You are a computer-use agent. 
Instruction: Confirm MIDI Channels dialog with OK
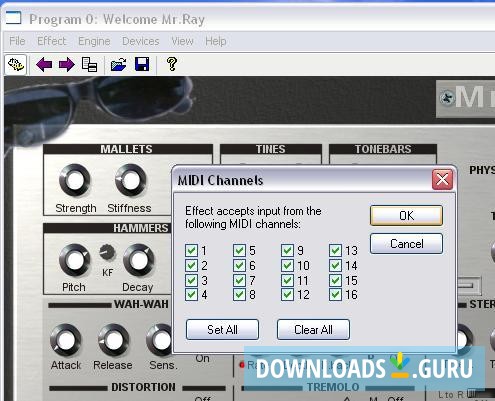tap(406, 216)
